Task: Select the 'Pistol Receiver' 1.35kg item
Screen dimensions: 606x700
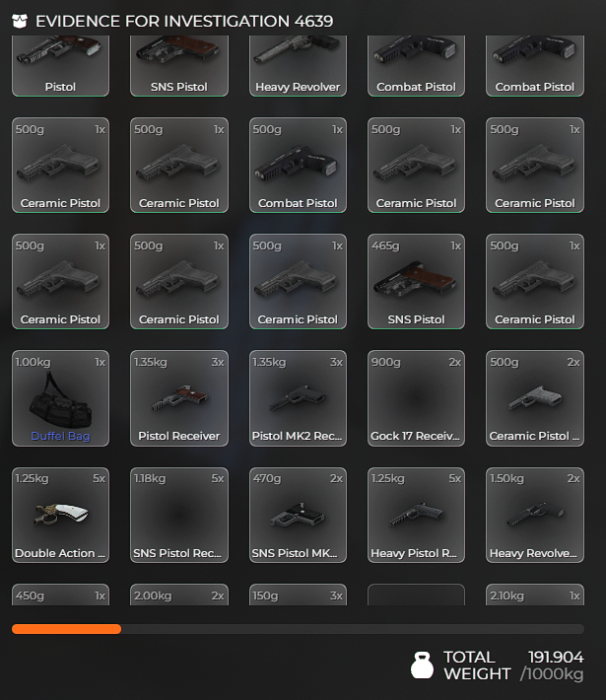Action: click(179, 398)
